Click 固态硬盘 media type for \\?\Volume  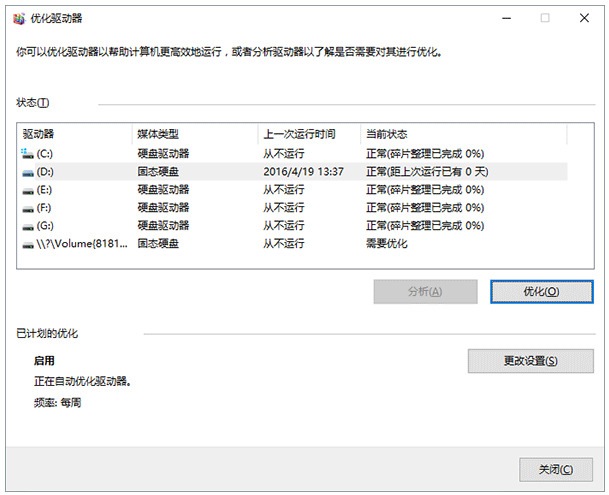tap(158, 244)
